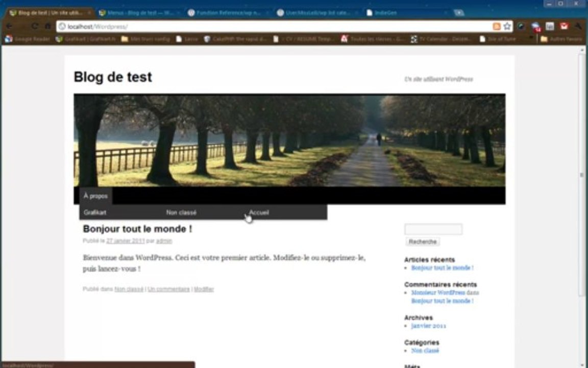Viewport: 588px width, 368px height.
Task: Click the vertical page scrollbar
Action: click(x=582, y=176)
